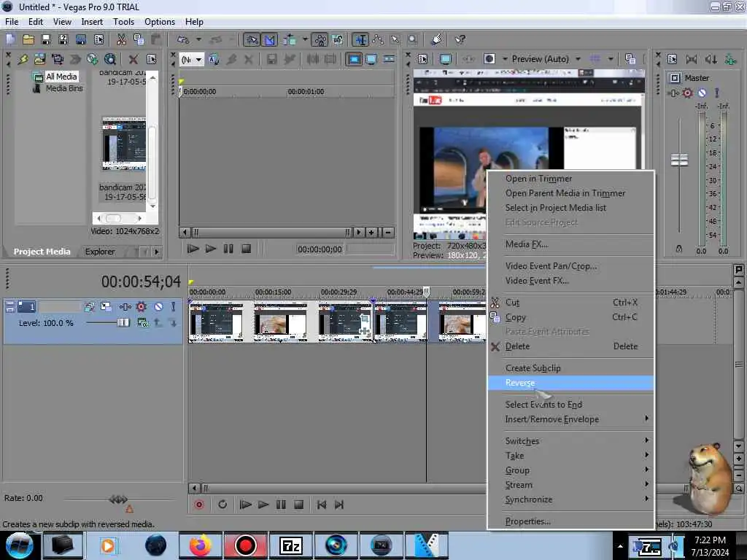Toggle Enable Snapping toolbar button
This screenshot has height=560, width=747.
point(252,39)
